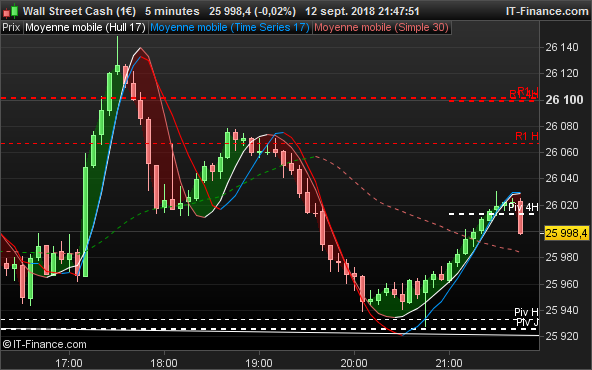
Task: Click the 21:00 time axis label
Action: (x=449, y=363)
